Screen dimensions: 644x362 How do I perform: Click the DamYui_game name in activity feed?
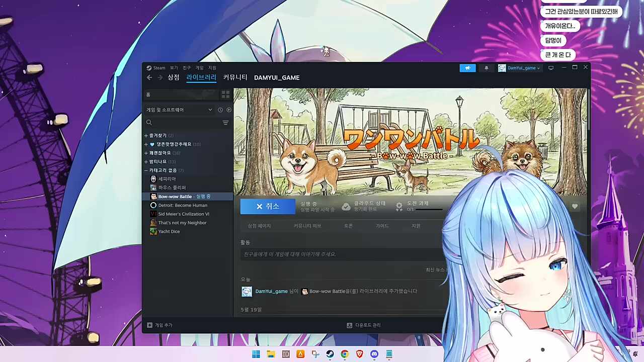click(272, 292)
